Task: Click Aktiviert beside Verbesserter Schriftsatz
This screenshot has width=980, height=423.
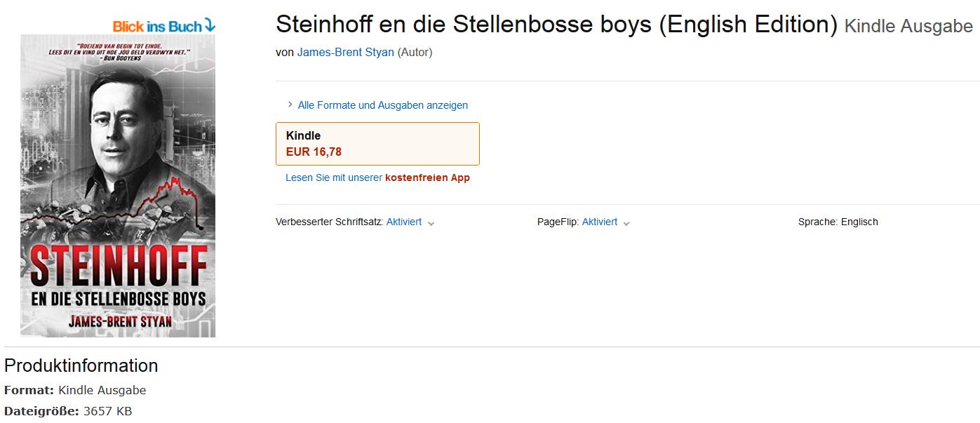Action: pos(403,222)
